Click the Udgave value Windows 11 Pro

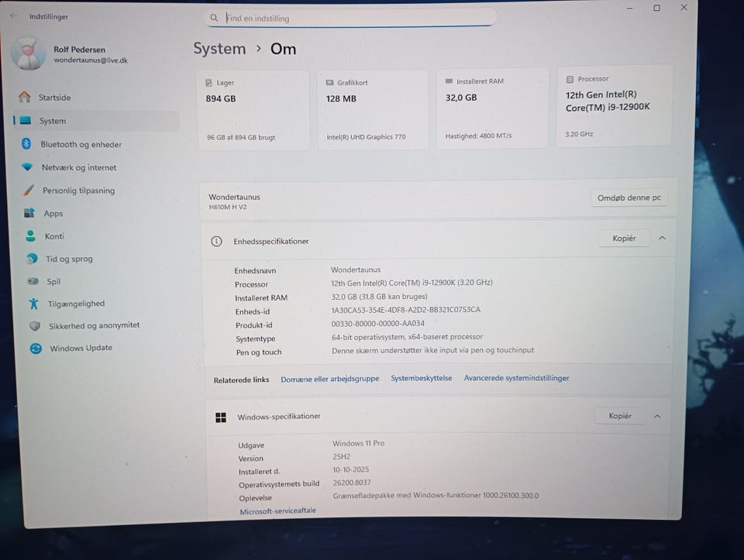(358, 443)
